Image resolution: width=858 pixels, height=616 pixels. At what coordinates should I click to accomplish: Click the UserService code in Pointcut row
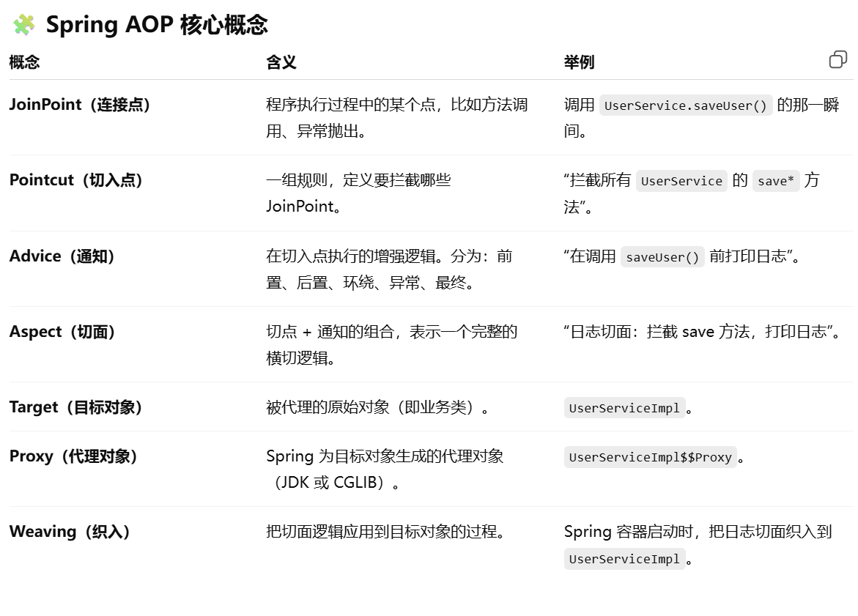tap(681, 181)
